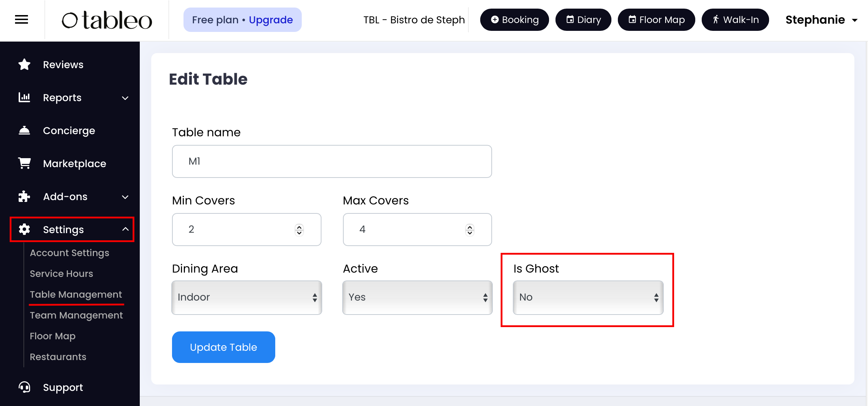Viewport: 868px width, 406px height.
Task: Open Service Hours in sidebar
Action: pyautogui.click(x=61, y=274)
